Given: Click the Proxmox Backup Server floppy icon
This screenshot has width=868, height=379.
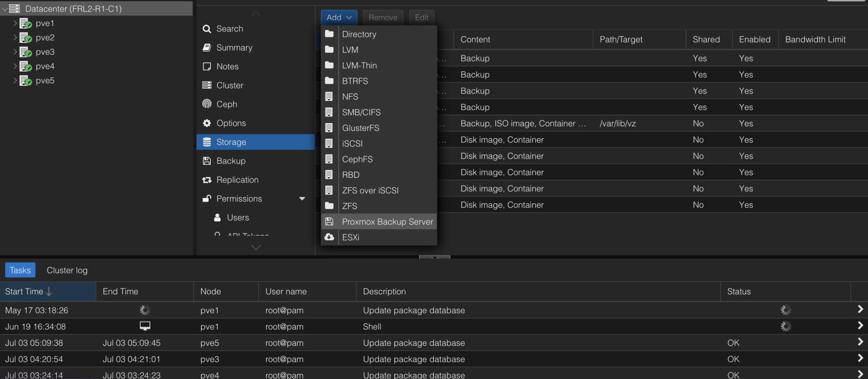Looking at the screenshot, I should pos(329,221).
